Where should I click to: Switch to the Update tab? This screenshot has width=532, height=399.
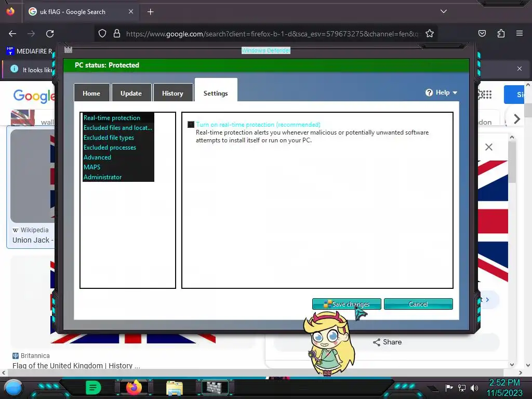(x=131, y=94)
